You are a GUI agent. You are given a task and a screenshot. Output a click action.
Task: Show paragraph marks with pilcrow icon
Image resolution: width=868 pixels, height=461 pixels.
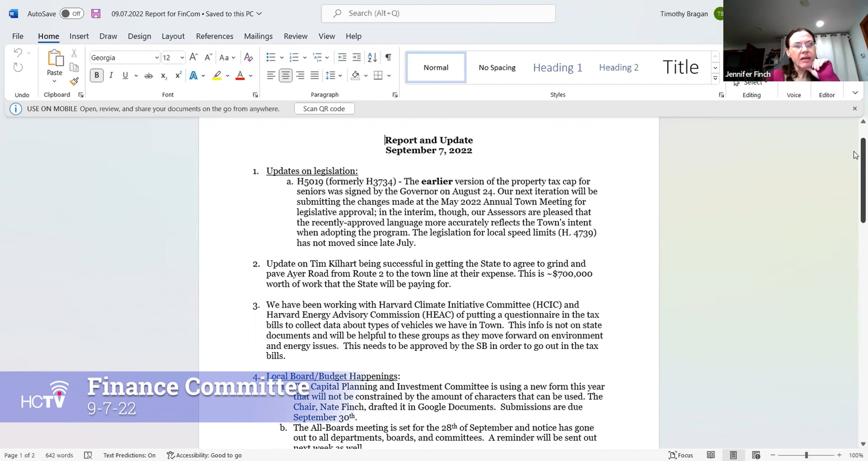coord(388,57)
